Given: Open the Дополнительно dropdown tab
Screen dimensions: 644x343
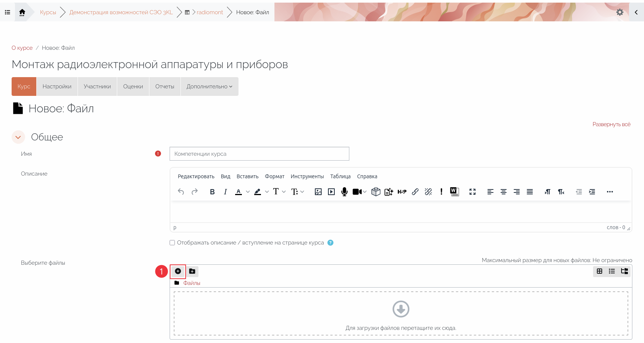Looking at the screenshot, I should (x=209, y=86).
